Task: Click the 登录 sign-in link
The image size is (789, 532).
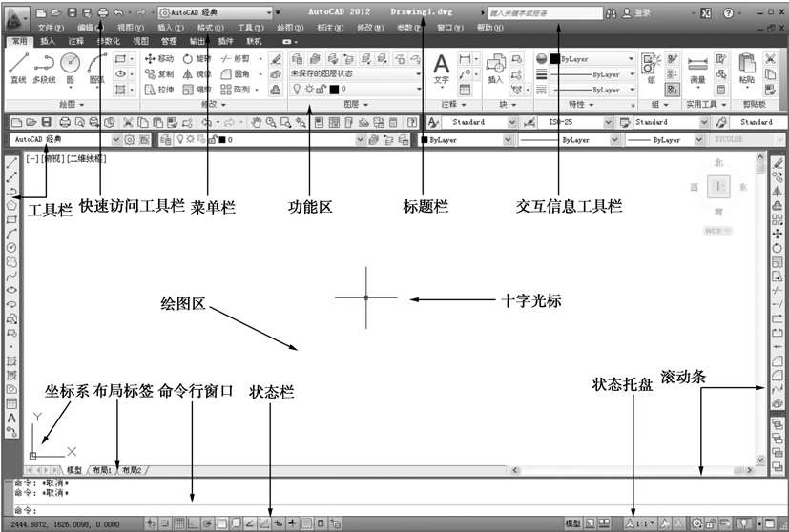Action: point(643,13)
